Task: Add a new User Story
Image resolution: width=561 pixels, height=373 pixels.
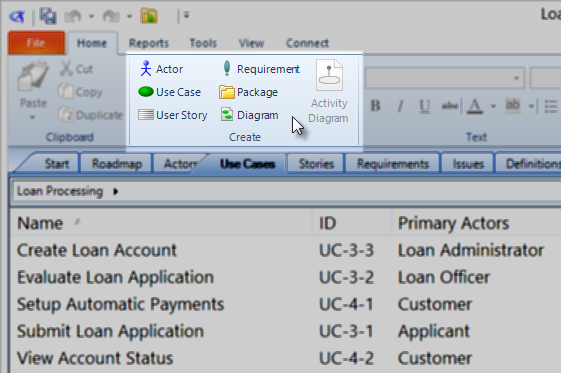Action: click(x=173, y=115)
